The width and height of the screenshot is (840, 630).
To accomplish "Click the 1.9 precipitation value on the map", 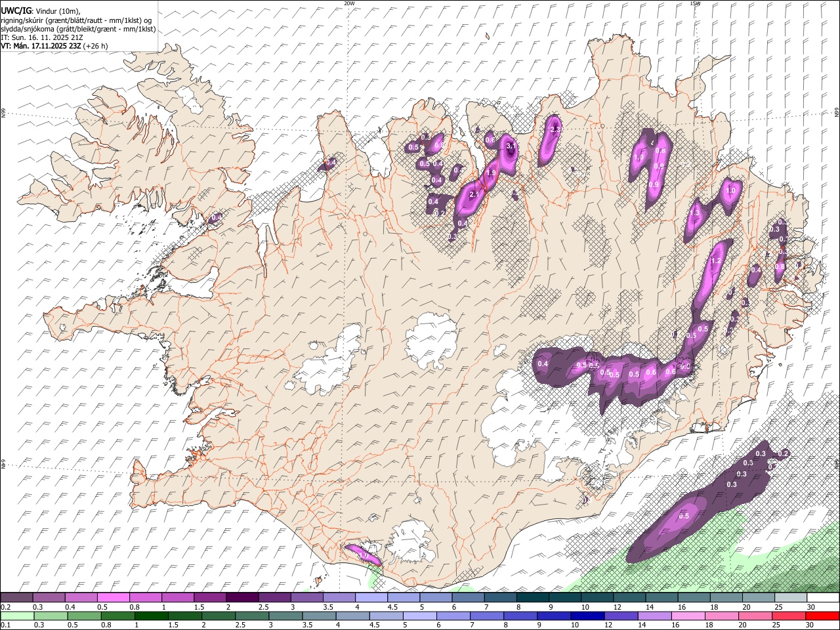I will point(491,173).
